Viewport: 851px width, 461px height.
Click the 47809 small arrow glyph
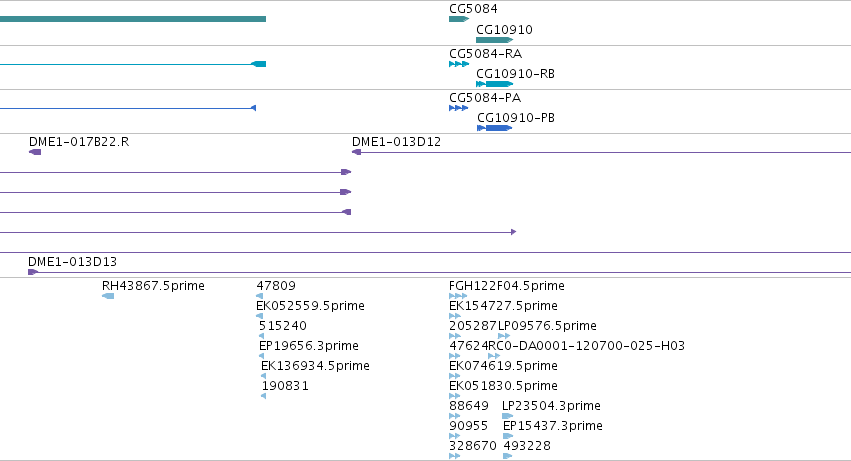[259, 296]
